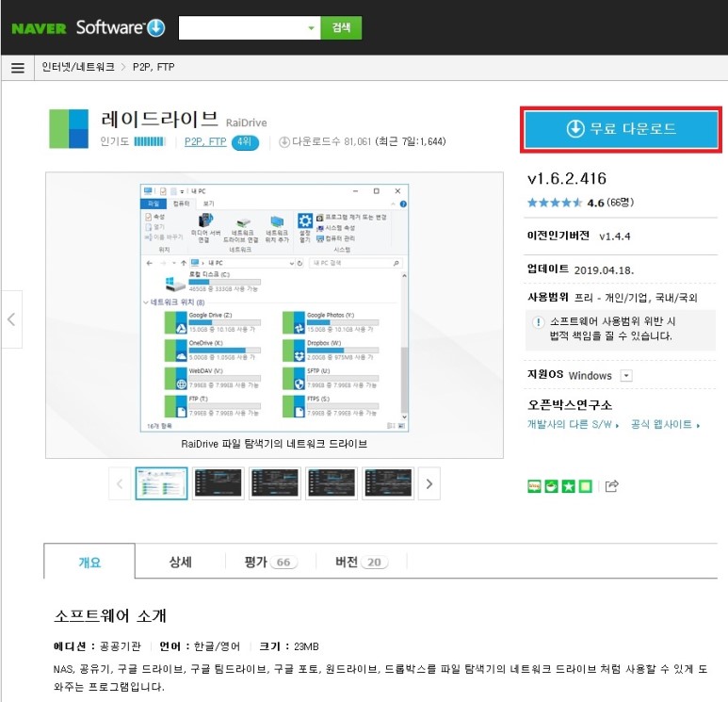This screenshot has width=728, height=702.
Task: Share to Naver Cafe cup icon
Action: point(551,486)
